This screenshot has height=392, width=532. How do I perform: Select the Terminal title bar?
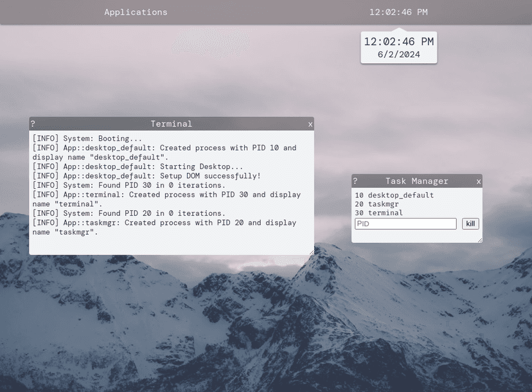172,124
